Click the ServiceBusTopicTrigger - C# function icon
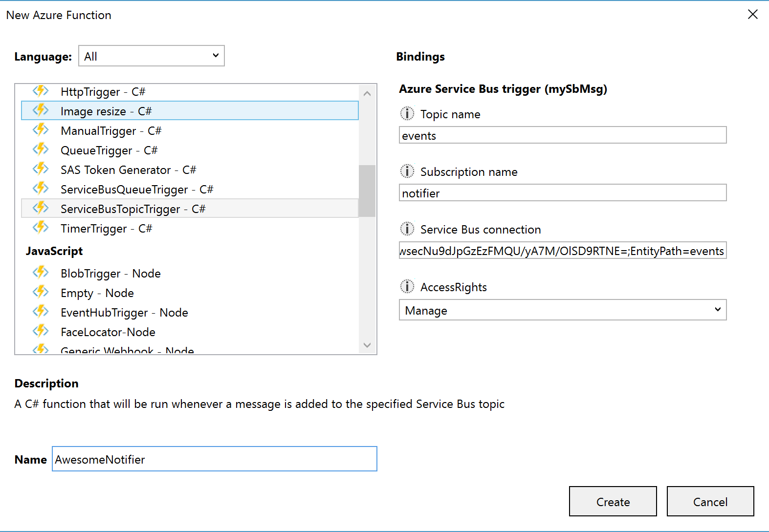This screenshot has height=532, width=769. (x=41, y=208)
